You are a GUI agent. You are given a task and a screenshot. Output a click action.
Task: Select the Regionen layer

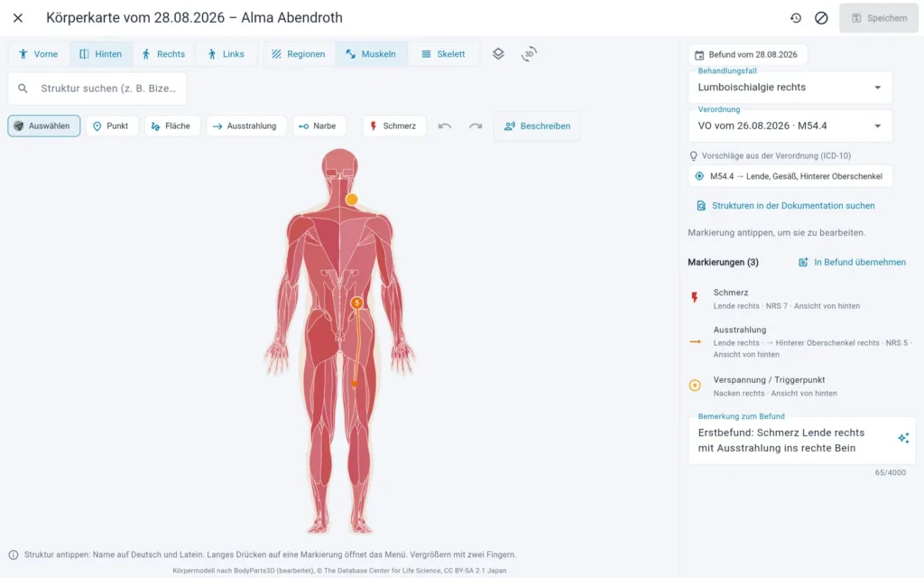tap(298, 53)
